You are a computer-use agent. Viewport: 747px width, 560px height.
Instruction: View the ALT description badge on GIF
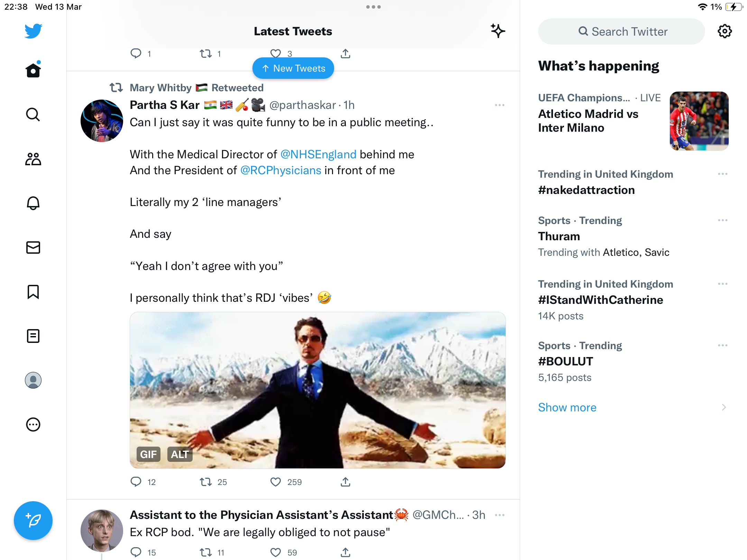pos(180,454)
